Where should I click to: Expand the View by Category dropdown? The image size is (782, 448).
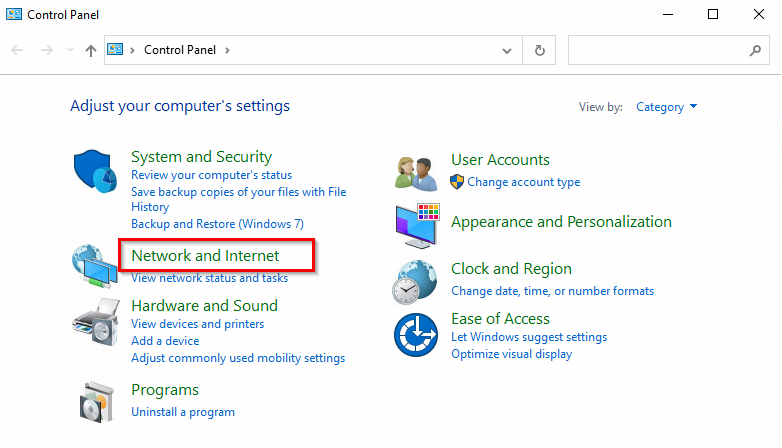666,107
